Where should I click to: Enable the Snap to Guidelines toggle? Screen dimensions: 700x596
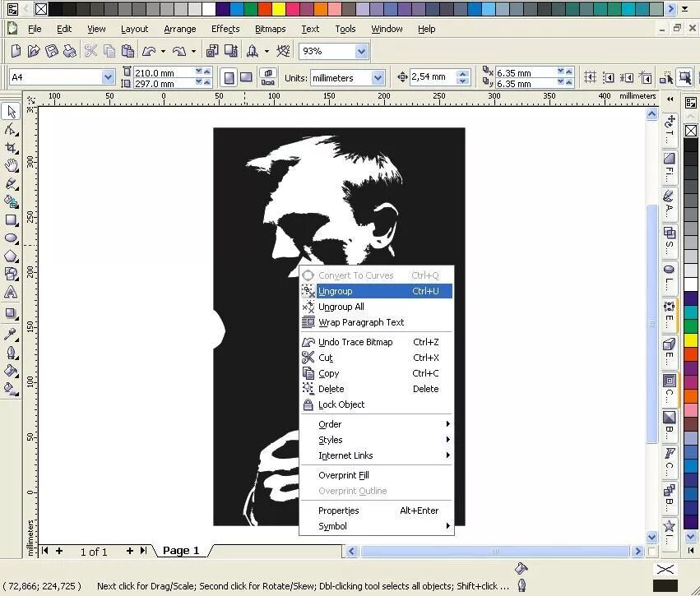point(608,77)
